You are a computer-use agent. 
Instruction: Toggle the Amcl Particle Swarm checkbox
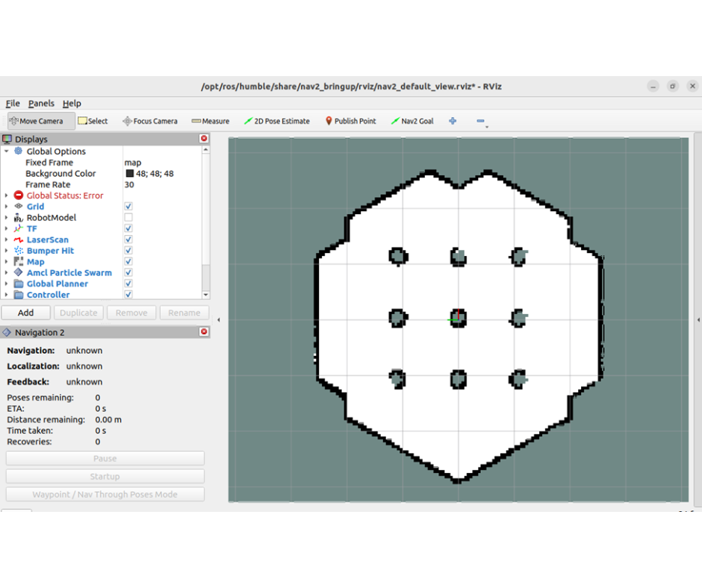(128, 273)
